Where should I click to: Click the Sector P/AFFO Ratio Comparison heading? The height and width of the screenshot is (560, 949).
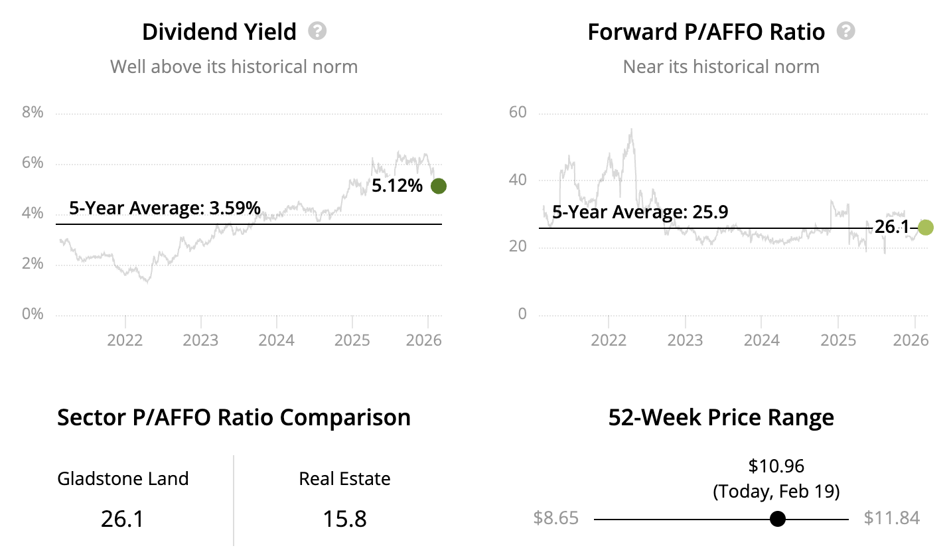tap(234, 417)
